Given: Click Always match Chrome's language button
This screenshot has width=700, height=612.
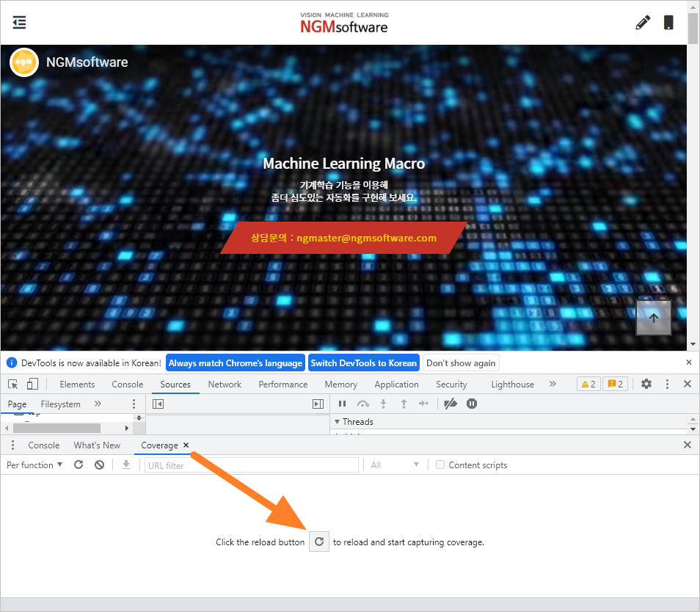Looking at the screenshot, I should (236, 363).
